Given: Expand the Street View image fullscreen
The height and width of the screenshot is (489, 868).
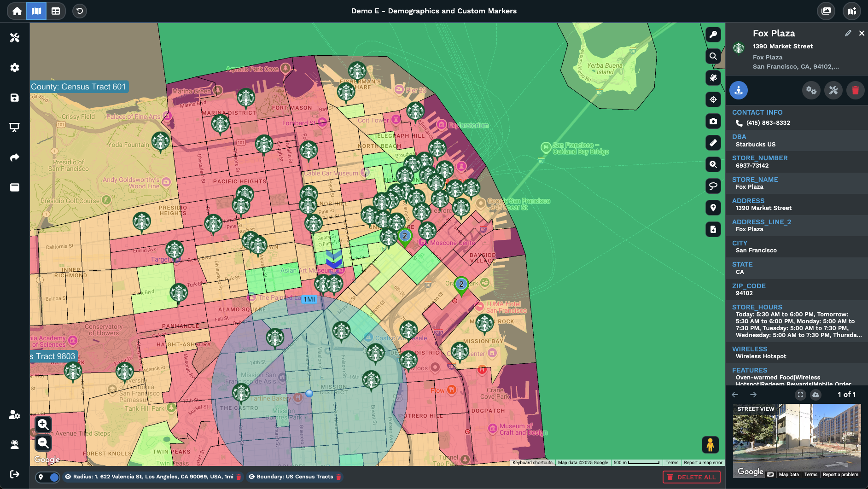Looking at the screenshot, I should [800, 395].
